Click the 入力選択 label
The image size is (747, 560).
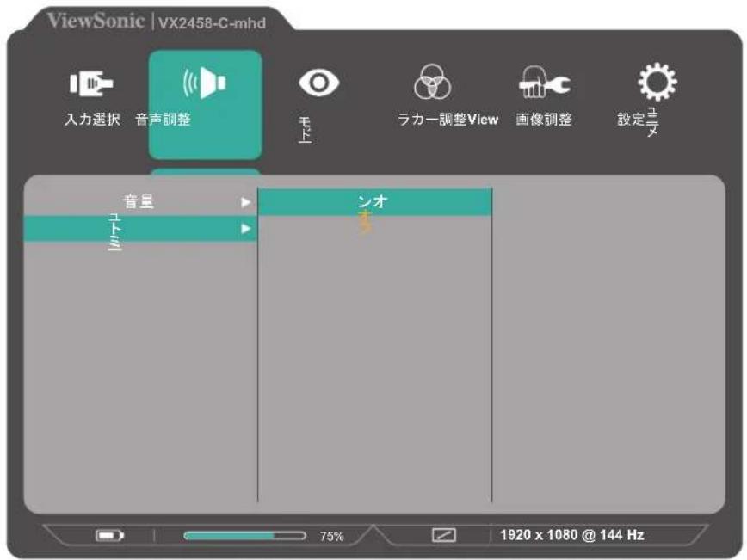[92, 119]
